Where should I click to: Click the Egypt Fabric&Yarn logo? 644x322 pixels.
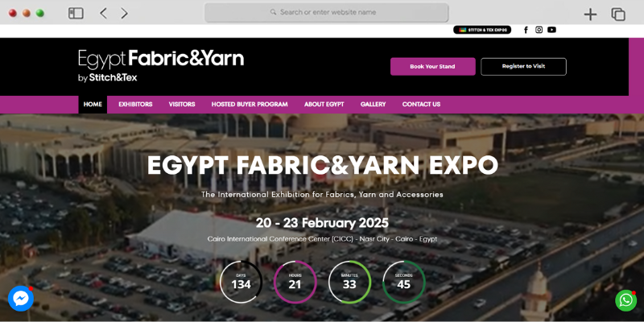click(x=160, y=66)
